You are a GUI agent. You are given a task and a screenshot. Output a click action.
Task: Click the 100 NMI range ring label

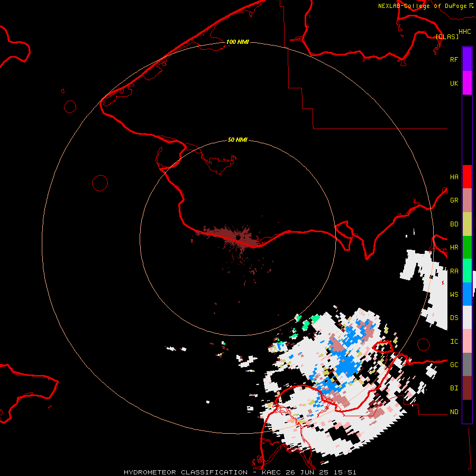click(x=237, y=42)
